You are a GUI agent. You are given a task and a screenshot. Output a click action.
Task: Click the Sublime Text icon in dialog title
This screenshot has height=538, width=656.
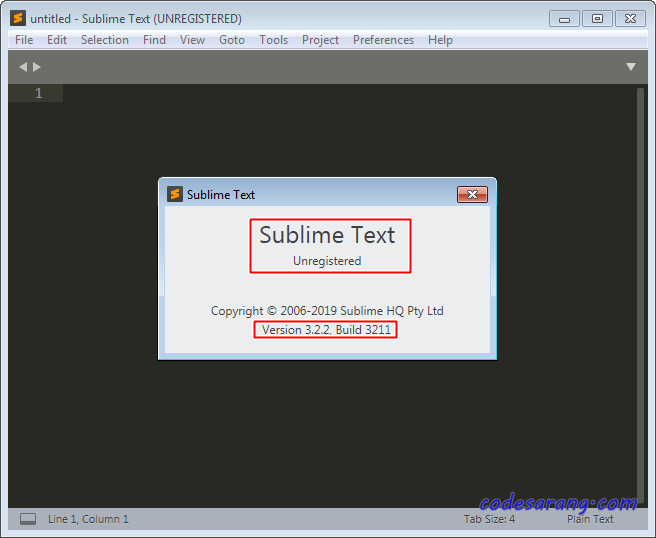(x=175, y=194)
